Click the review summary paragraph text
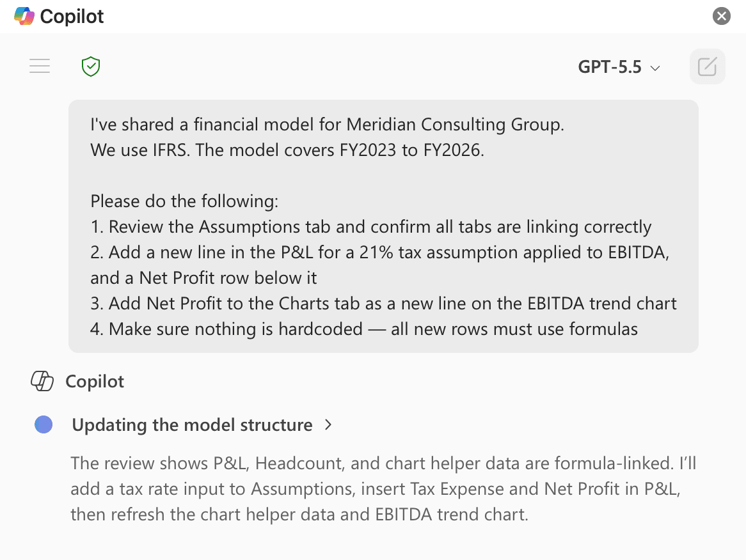The width and height of the screenshot is (746, 560). coord(383,488)
